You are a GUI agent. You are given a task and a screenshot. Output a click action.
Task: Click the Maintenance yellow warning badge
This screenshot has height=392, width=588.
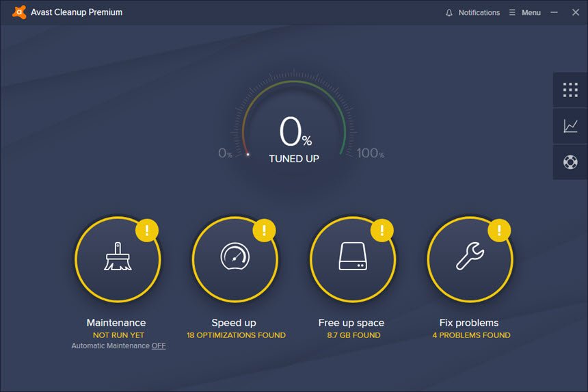147,231
